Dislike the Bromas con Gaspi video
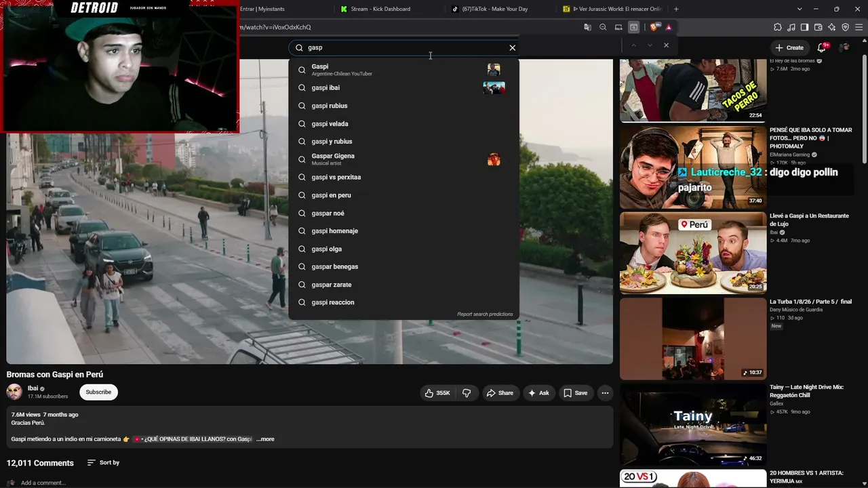Screen dimensions: 868x488 (467, 393)
